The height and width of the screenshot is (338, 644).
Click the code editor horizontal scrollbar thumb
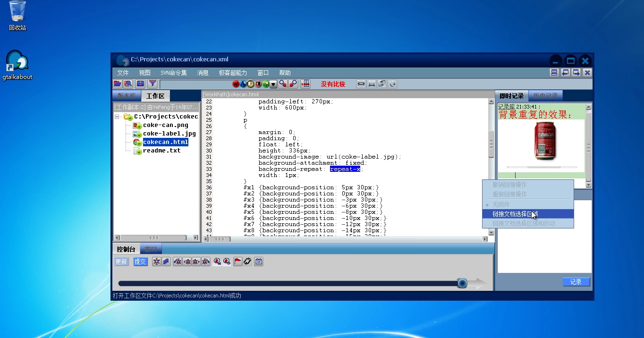(x=220, y=239)
